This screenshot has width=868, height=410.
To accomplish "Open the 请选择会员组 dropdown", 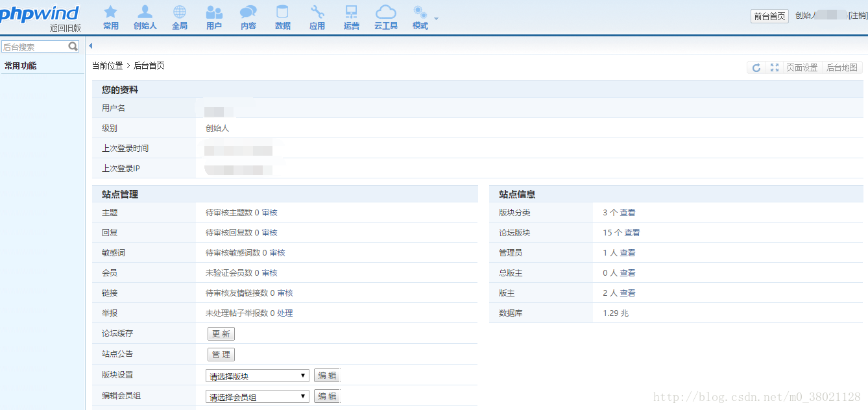I will [x=258, y=396].
